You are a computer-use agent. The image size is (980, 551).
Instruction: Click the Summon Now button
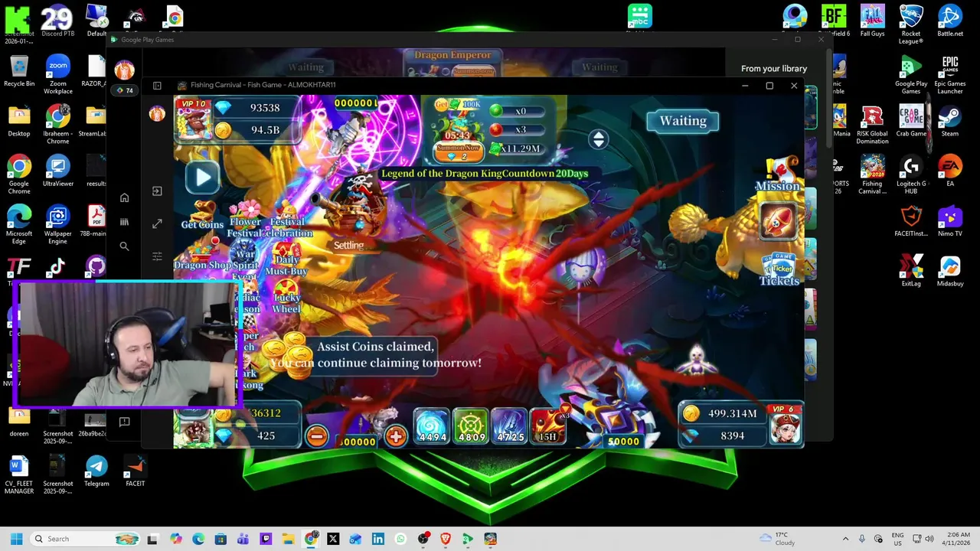pos(458,152)
